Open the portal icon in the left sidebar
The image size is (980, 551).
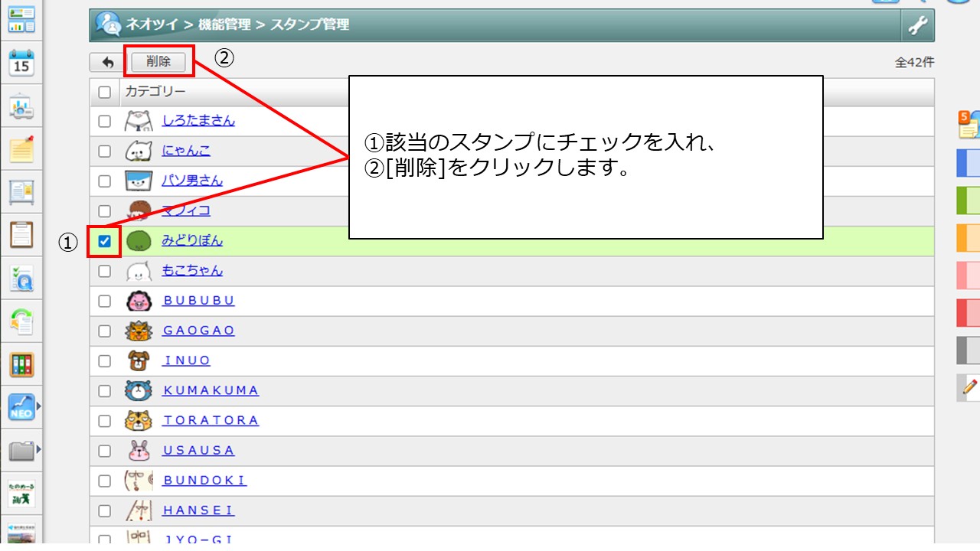[x=21, y=20]
